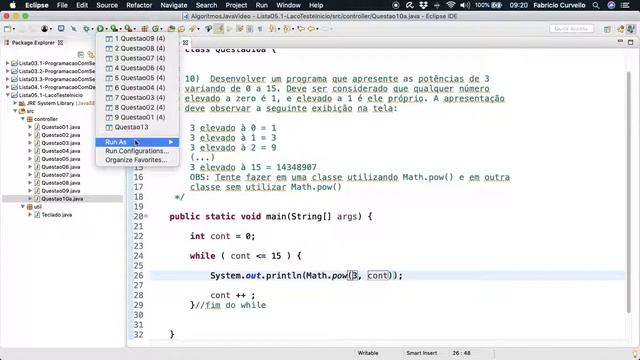The image size is (640, 360).
Task: Toggle Block Selection mode icon
Action: click(x=250, y=29)
